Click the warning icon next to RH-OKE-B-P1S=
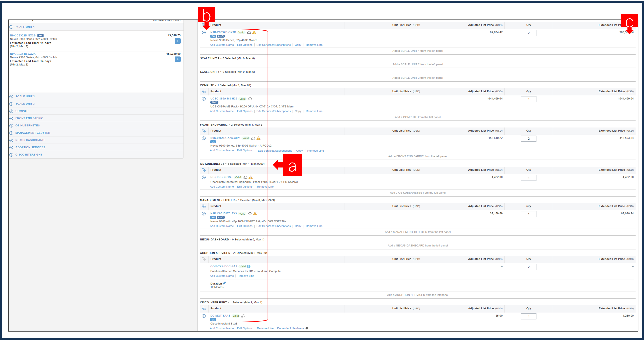The height and width of the screenshot is (340, 644). [x=250, y=177]
